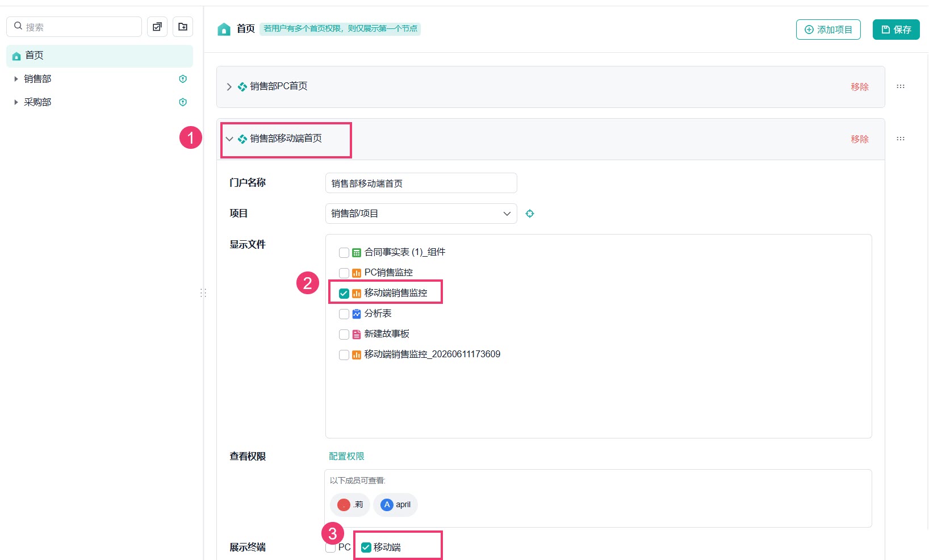This screenshot has height=560, width=929.
Task: Click the 保存 button
Action: pyautogui.click(x=896, y=30)
